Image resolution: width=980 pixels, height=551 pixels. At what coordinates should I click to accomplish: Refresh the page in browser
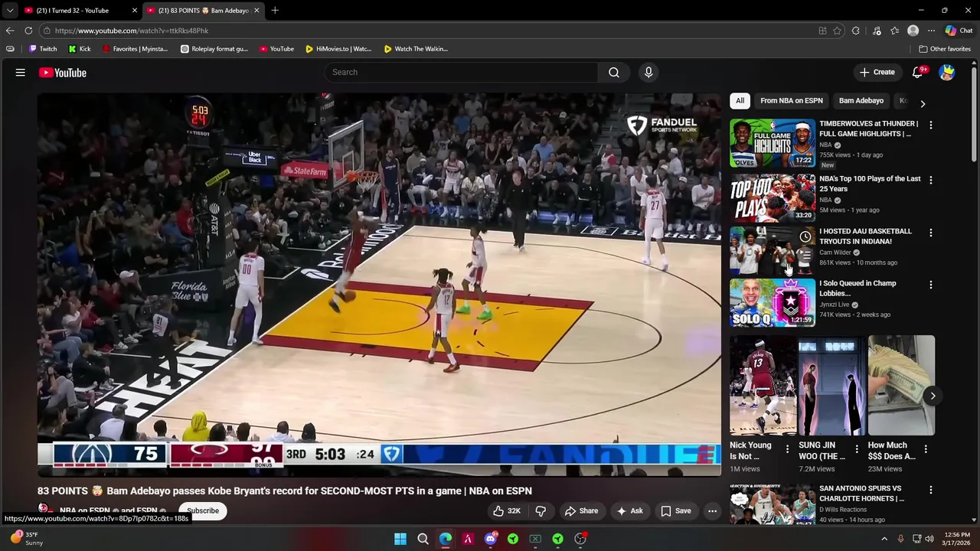coord(28,31)
